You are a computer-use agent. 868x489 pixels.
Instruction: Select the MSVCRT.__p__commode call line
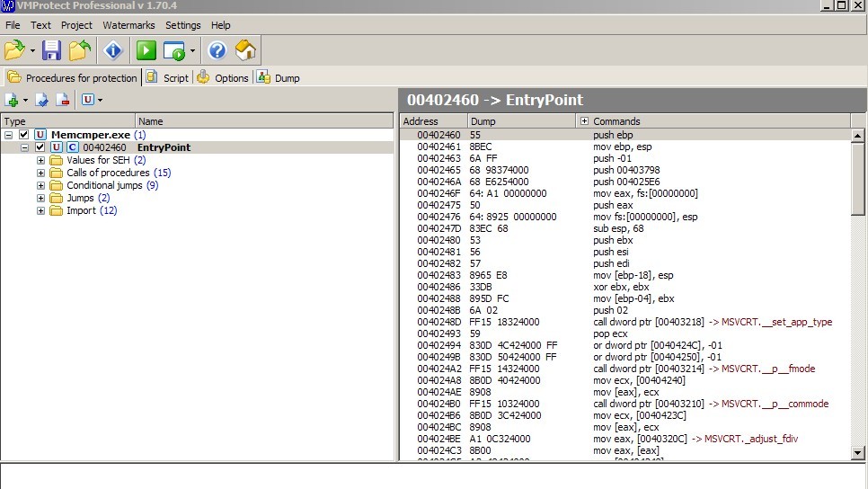[x=625, y=404]
